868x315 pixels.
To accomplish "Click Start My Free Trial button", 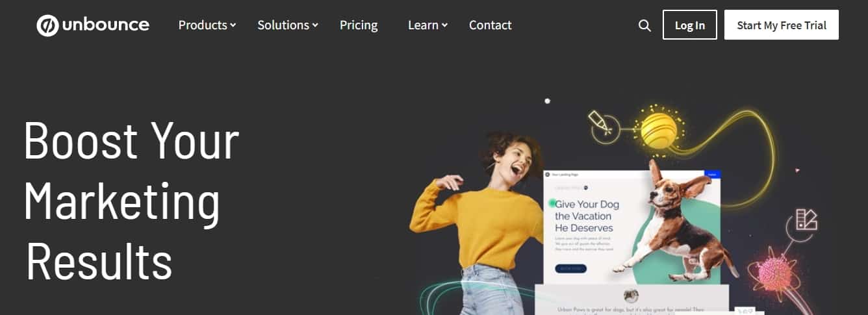I will coord(782,25).
